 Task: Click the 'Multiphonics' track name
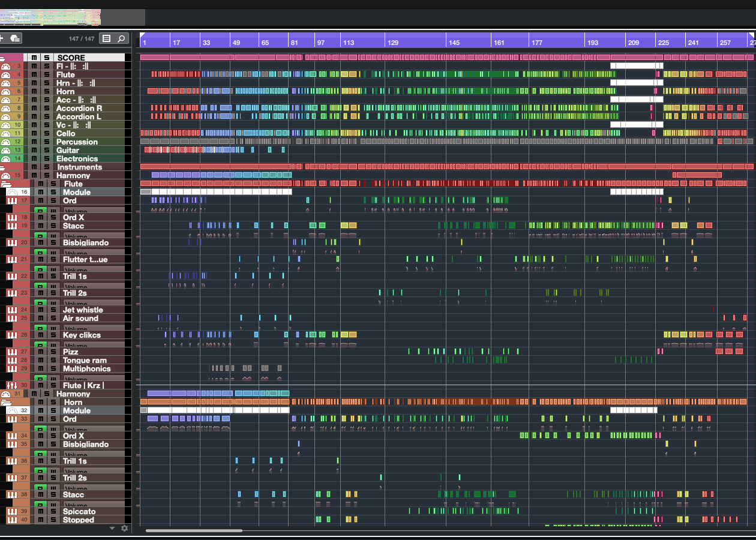coord(87,369)
